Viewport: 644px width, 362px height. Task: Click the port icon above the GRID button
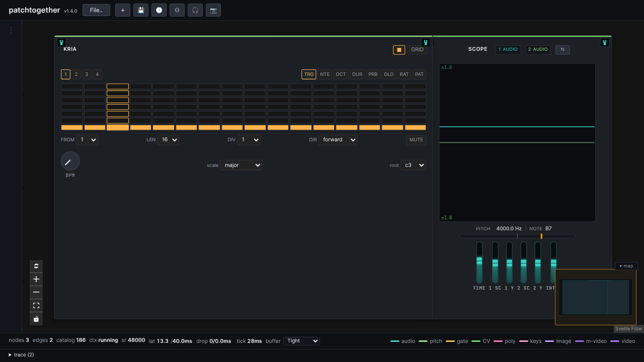click(426, 43)
